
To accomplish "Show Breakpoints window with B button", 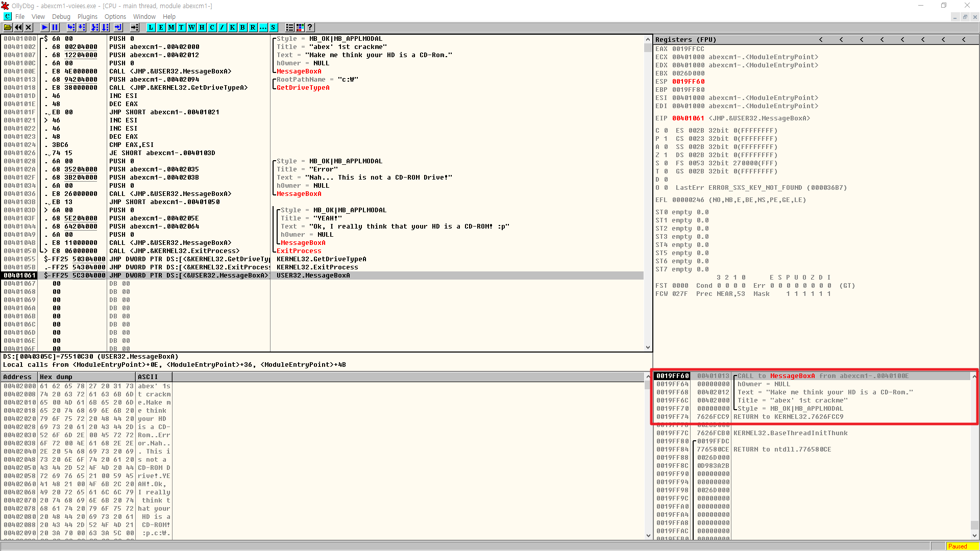I will (x=242, y=28).
